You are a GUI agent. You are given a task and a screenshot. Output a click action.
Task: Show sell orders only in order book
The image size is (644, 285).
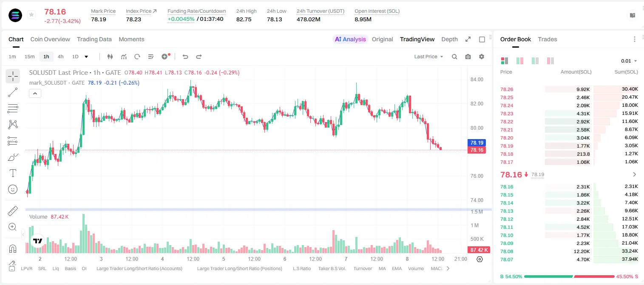pyautogui.click(x=550, y=61)
